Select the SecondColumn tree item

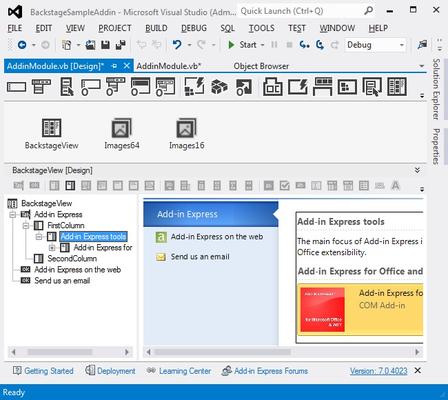click(x=72, y=258)
